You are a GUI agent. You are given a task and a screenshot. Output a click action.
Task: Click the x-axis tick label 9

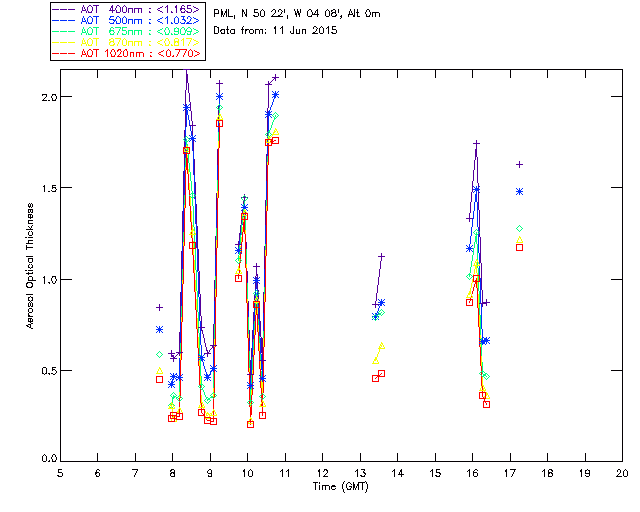(x=210, y=473)
